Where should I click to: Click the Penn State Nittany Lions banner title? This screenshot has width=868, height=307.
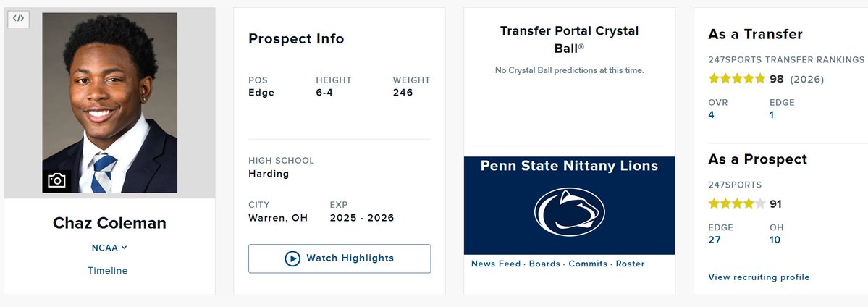pos(569,167)
